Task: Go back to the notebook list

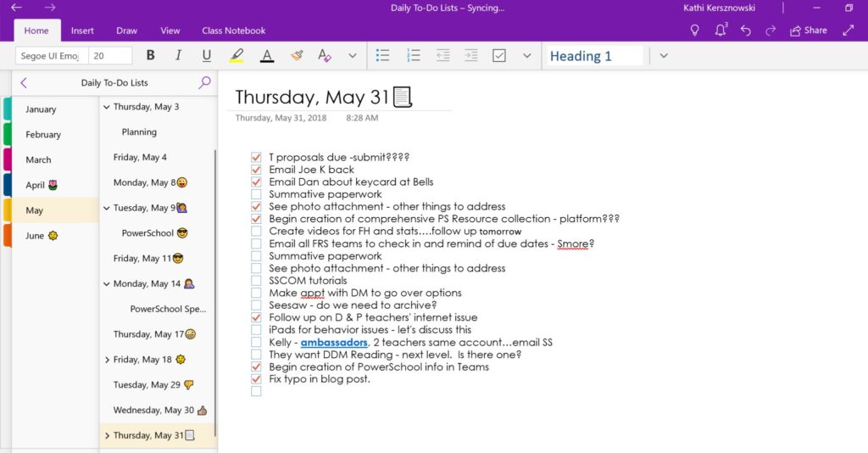Action: (24, 83)
